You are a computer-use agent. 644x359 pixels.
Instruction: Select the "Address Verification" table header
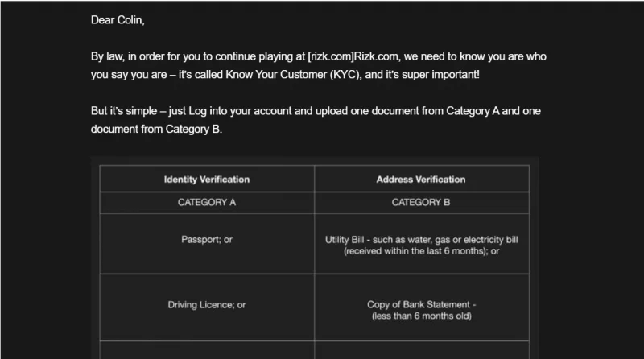(421, 179)
